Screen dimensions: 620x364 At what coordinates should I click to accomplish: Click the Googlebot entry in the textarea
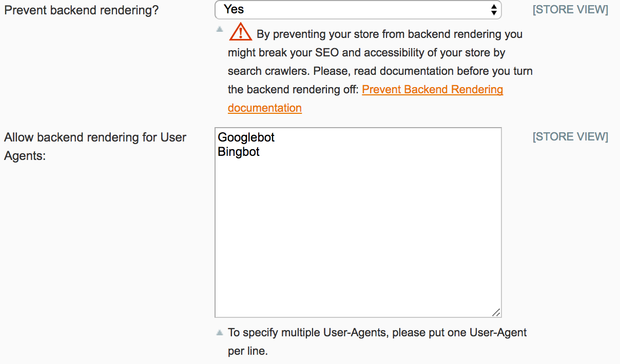[x=246, y=137]
